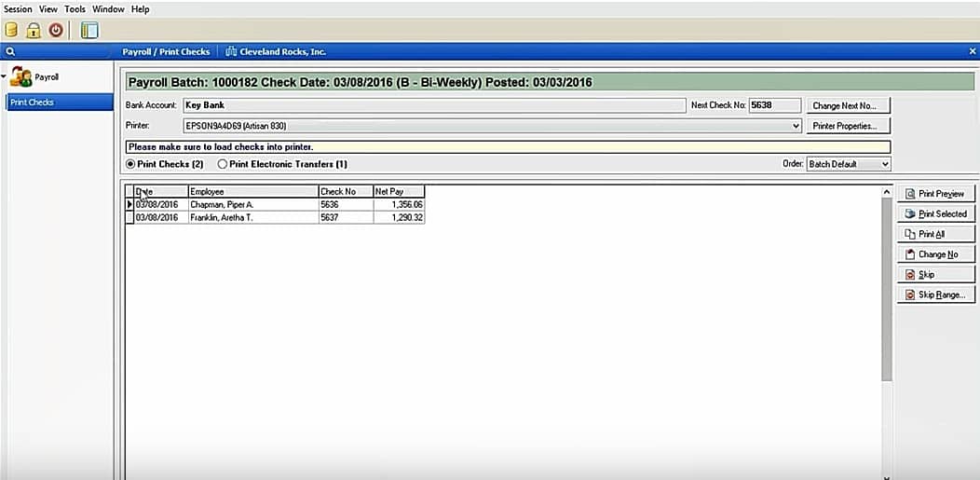
Task: Click the Change Next No... button
Action: coord(848,105)
